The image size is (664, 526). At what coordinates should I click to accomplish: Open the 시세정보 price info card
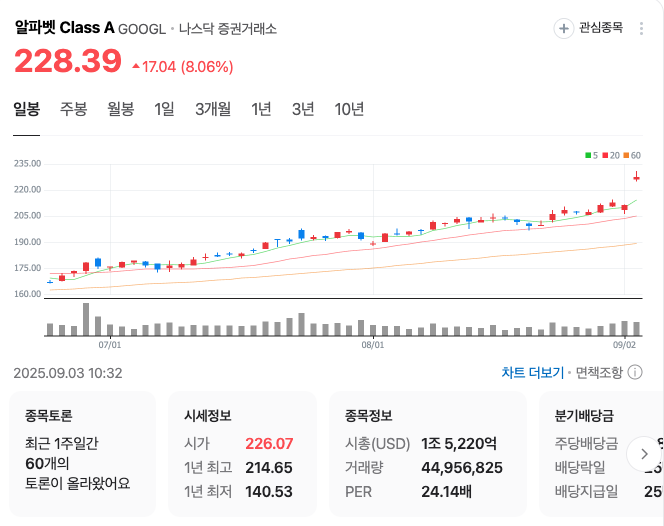[x=242, y=454]
